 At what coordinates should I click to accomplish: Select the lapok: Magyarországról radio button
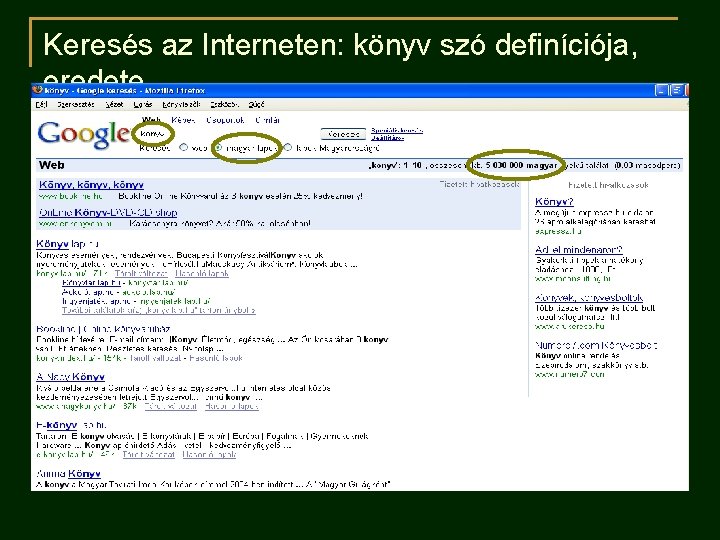[x=288, y=147]
